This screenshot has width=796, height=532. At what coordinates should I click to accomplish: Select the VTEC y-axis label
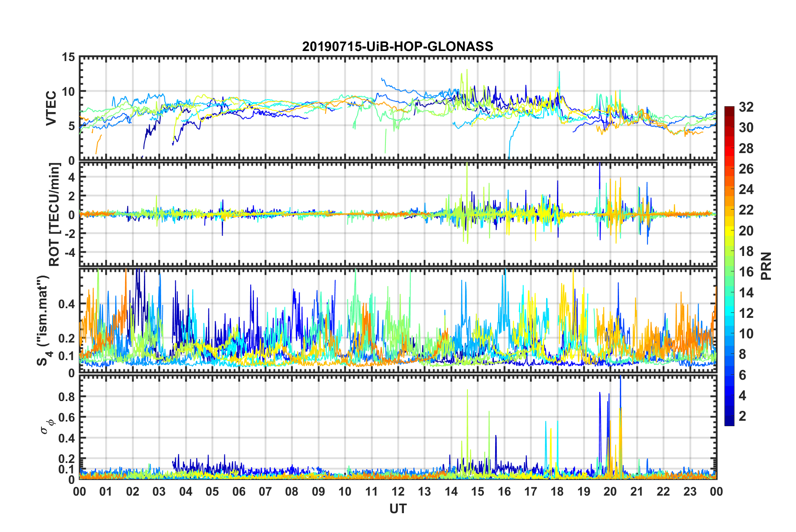(x=51, y=108)
